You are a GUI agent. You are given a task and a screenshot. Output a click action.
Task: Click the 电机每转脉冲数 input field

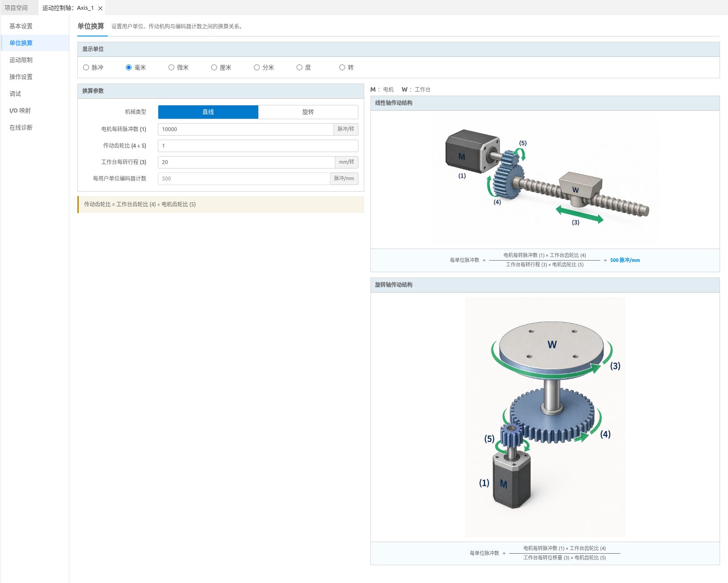click(x=246, y=129)
